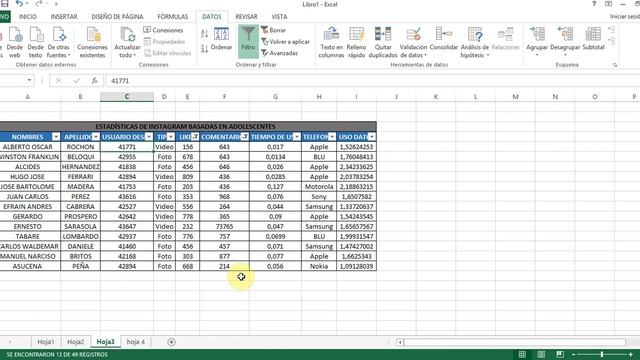Click the zoom slider handle
This screenshot has width=640, height=360.
click(602, 355)
